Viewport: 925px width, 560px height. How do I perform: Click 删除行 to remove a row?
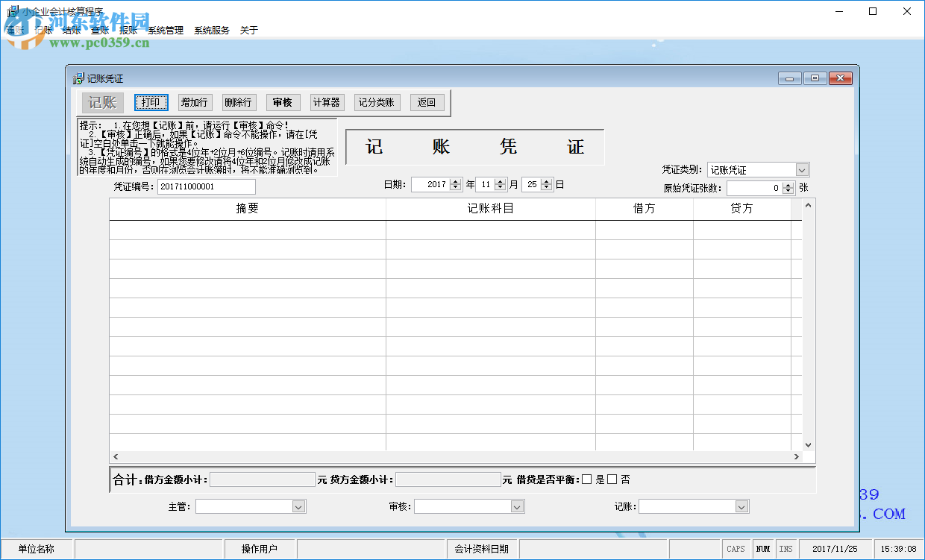238,102
